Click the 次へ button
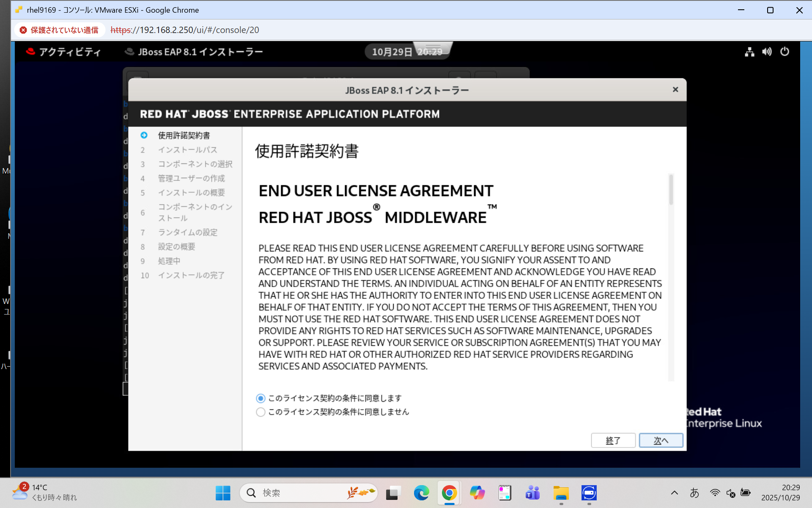Viewport: 812px width, 508px height. pos(661,440)
